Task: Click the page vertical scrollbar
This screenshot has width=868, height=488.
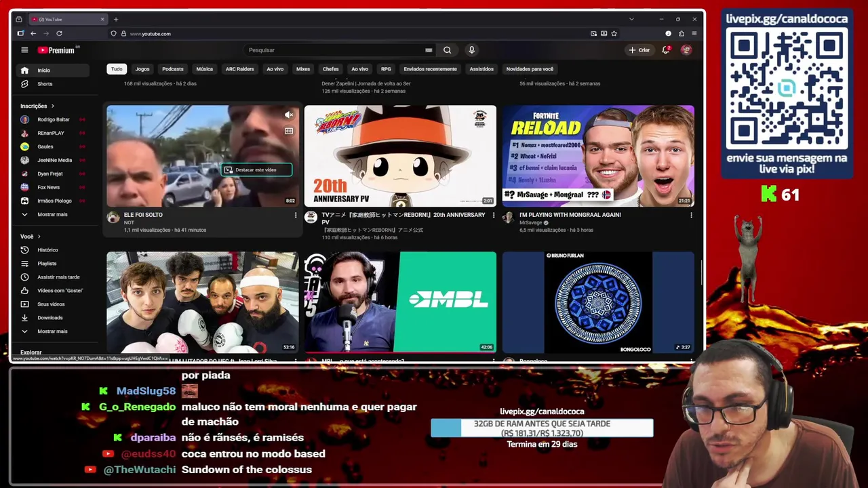Action: (x=702, y=271)
